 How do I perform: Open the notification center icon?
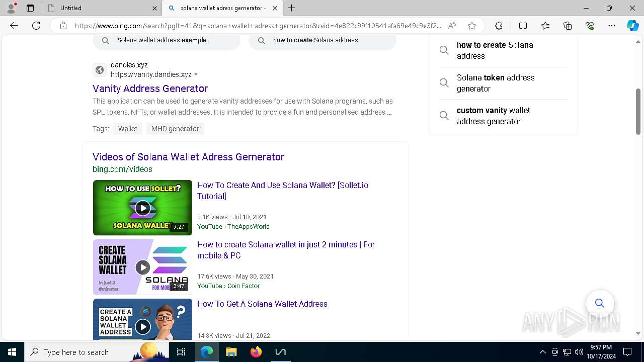click(x=627, y=352)
